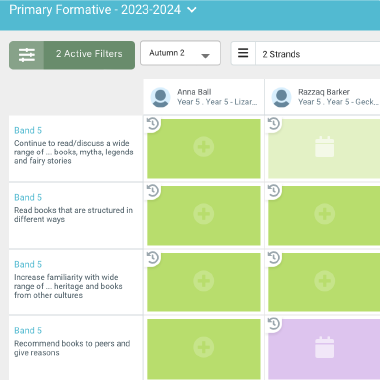Open the filter sliders icon
Screen dimensions: 380x380
[27, 55]
